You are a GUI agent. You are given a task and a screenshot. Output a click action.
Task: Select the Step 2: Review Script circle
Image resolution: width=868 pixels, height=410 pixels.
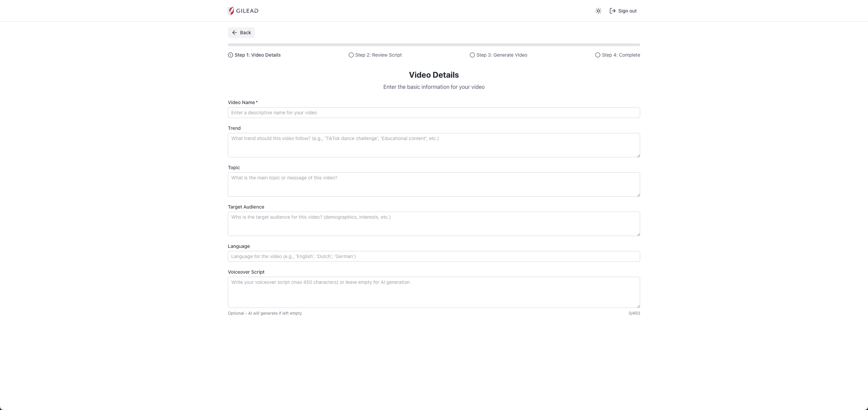point(351,55)
